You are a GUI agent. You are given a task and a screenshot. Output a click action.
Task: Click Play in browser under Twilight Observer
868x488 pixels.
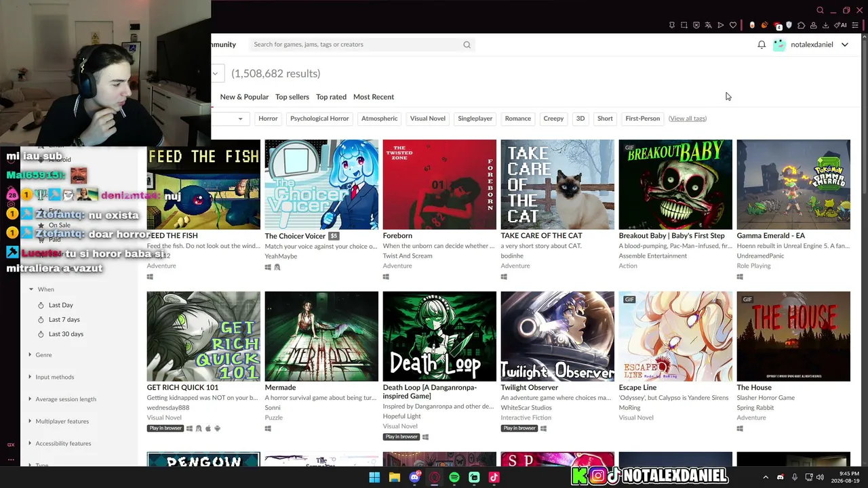coord(519,428)
